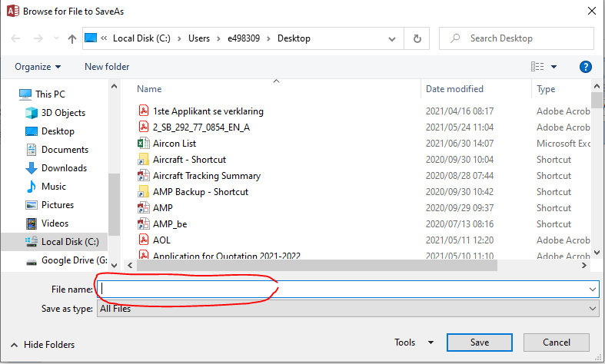Select the file name Aircraft Tracking Summary
This screenshot has height=364, width=605.
point(207,176)
